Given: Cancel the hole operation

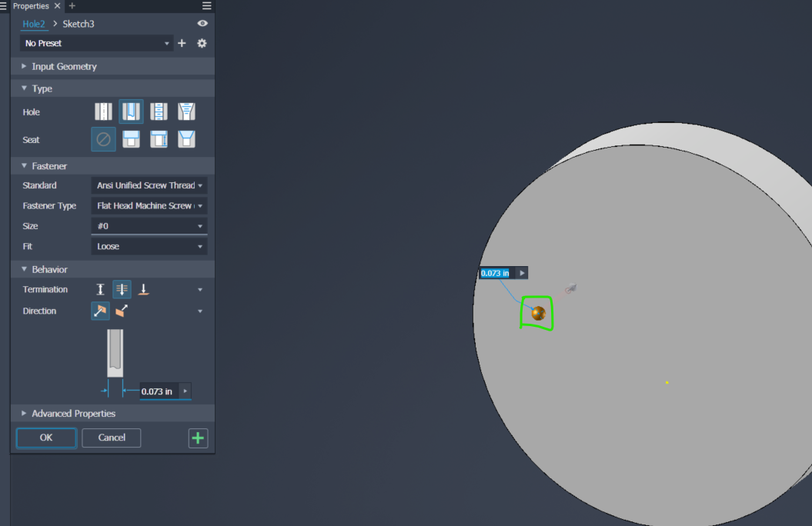Looking at the screenshot, I should (111, 438).
